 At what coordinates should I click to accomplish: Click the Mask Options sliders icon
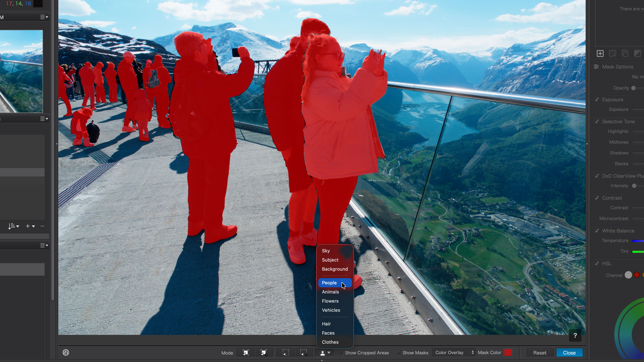coord(596,67)
